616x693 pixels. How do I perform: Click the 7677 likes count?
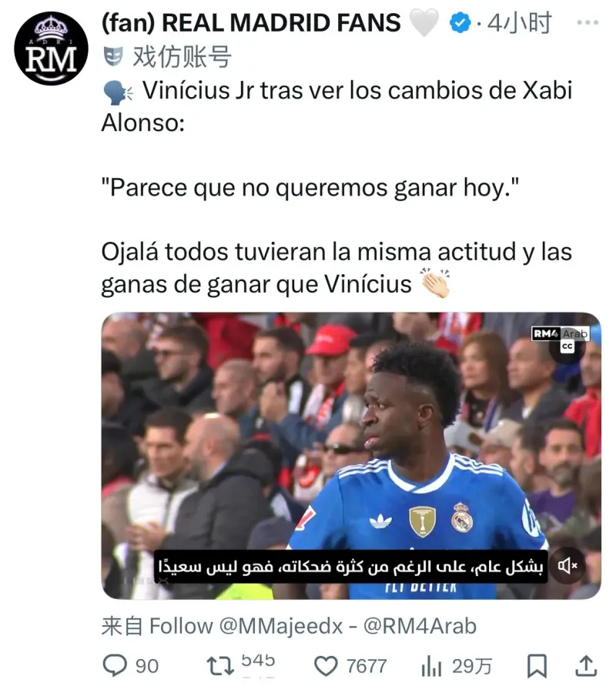[367, 665]
